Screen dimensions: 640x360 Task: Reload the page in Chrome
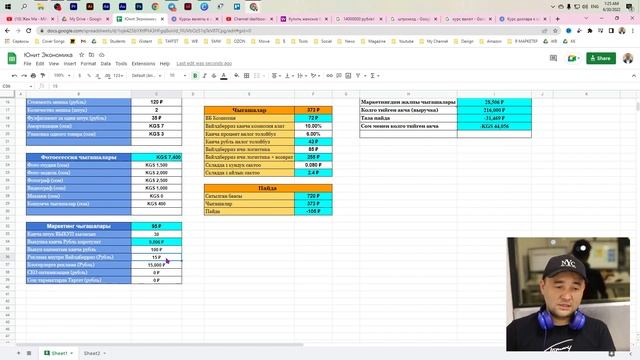pos(29,31)
